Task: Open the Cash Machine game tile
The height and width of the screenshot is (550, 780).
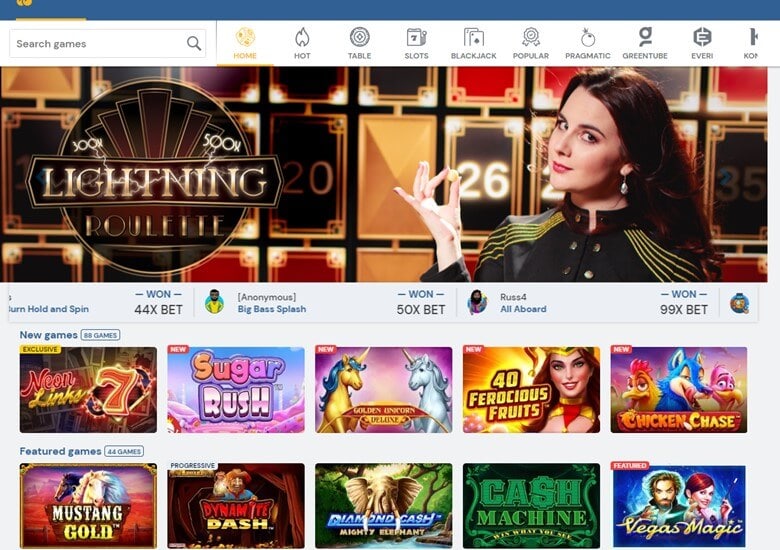Action: pyautogui.click(x=531, y=506)
